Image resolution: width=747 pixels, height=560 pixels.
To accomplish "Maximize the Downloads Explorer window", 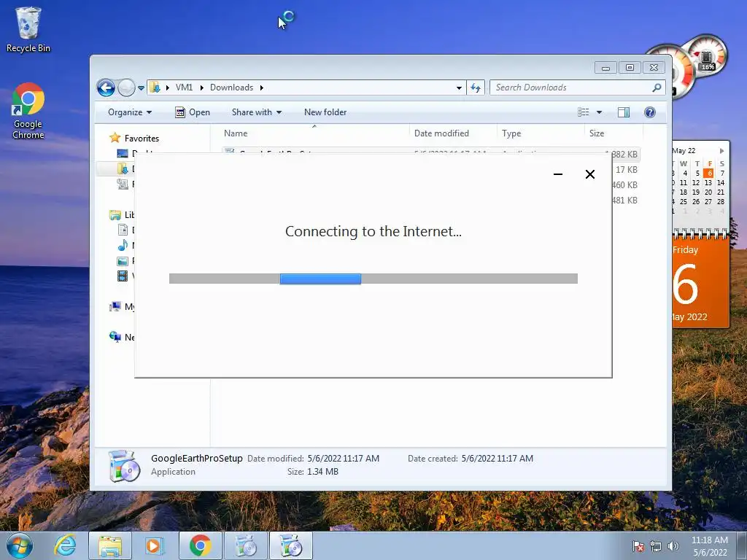I will 630,68.
